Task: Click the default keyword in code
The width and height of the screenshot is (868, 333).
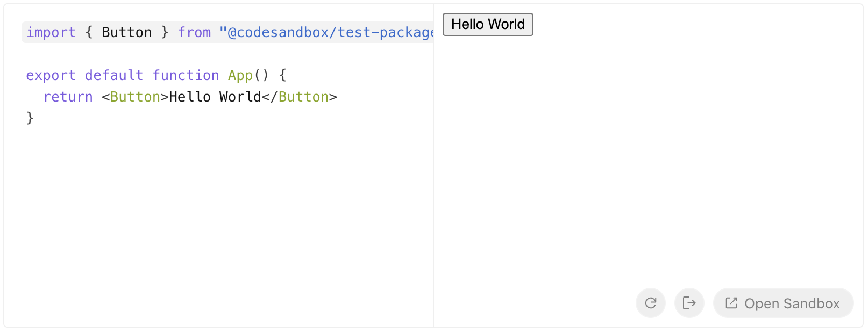Action: (114, 76)
